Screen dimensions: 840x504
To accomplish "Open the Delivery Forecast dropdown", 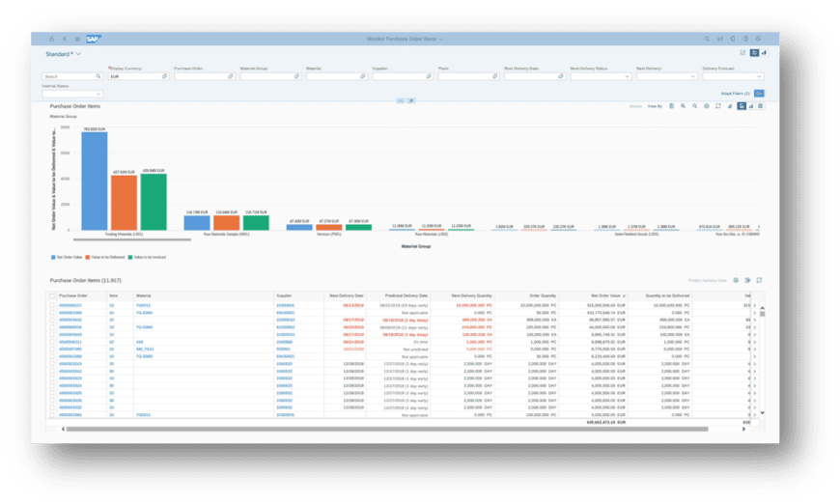I will [760, 76].
